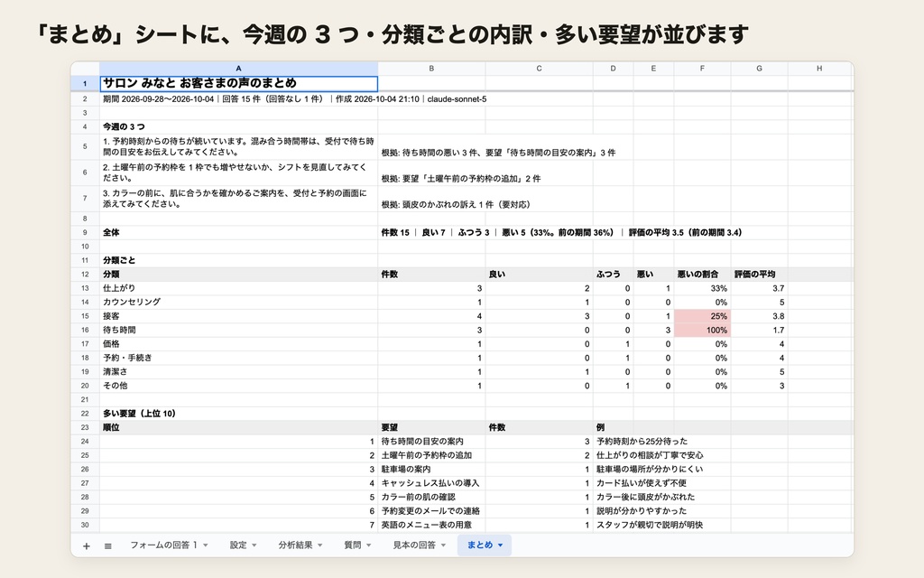Viewport: 924px width, 578px height.
Task: Switch to the 分析結果 sheet tab
Action: click(x=295, y=545)
